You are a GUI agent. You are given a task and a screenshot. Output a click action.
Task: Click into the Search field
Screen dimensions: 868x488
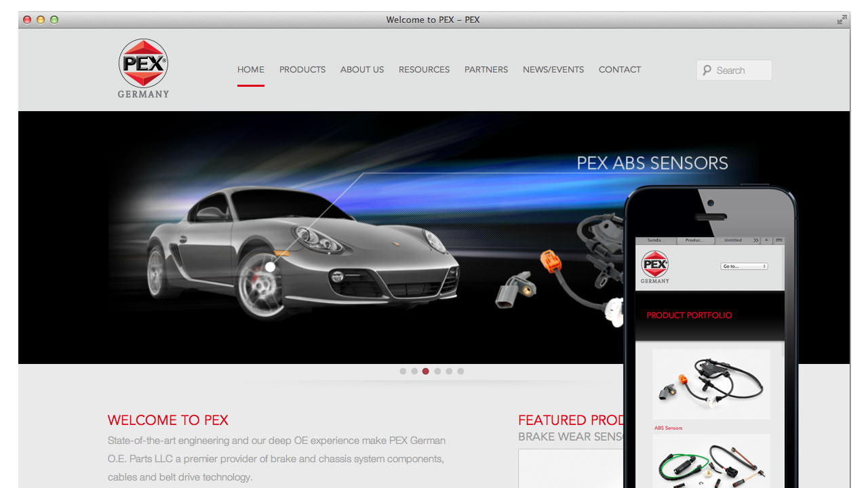pos(734,70)
